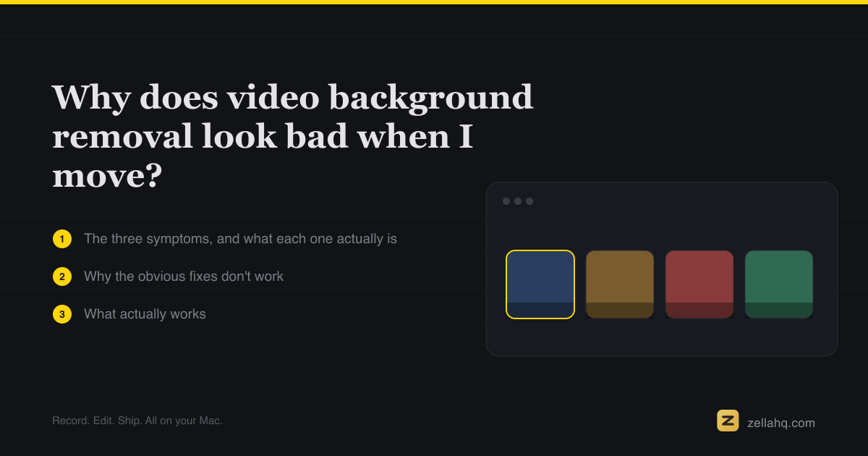Image resolution: width=868 pixels, height=456 pixels.
Task: Select the brown color swatch
Action: point(620,284)
